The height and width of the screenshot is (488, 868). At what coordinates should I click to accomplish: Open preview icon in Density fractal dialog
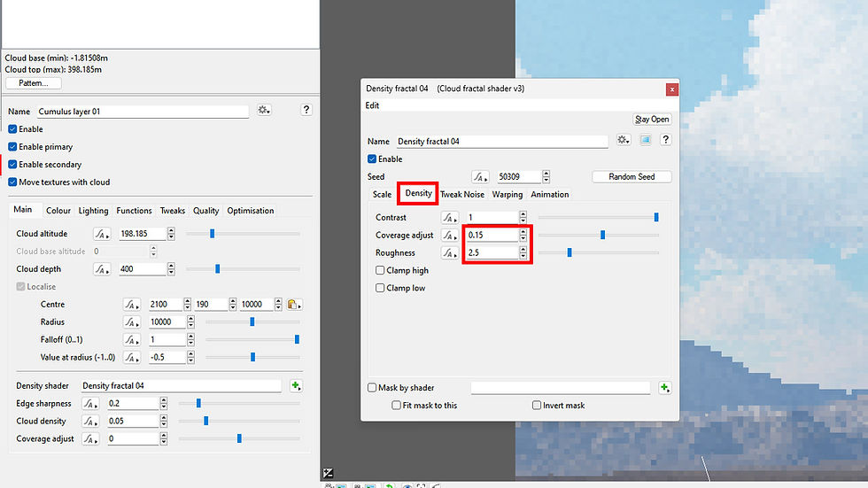pos(646,140)
